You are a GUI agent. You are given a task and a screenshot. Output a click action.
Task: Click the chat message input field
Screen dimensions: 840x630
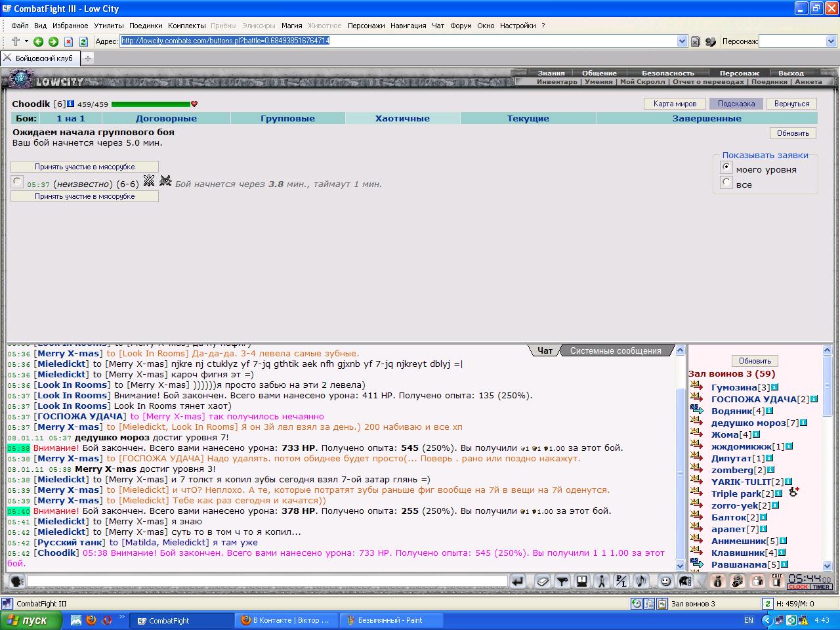tap(267, 581)
